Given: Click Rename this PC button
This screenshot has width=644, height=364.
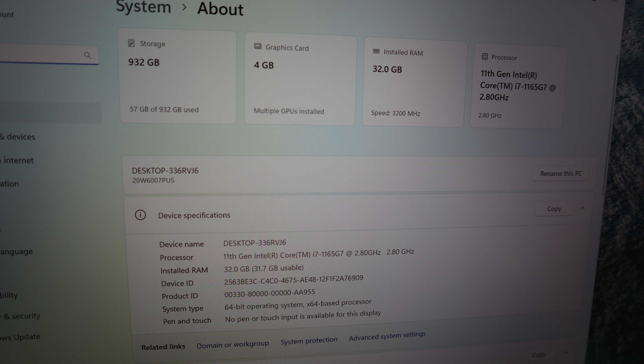Looking at the screenshot, I should 561,174.
